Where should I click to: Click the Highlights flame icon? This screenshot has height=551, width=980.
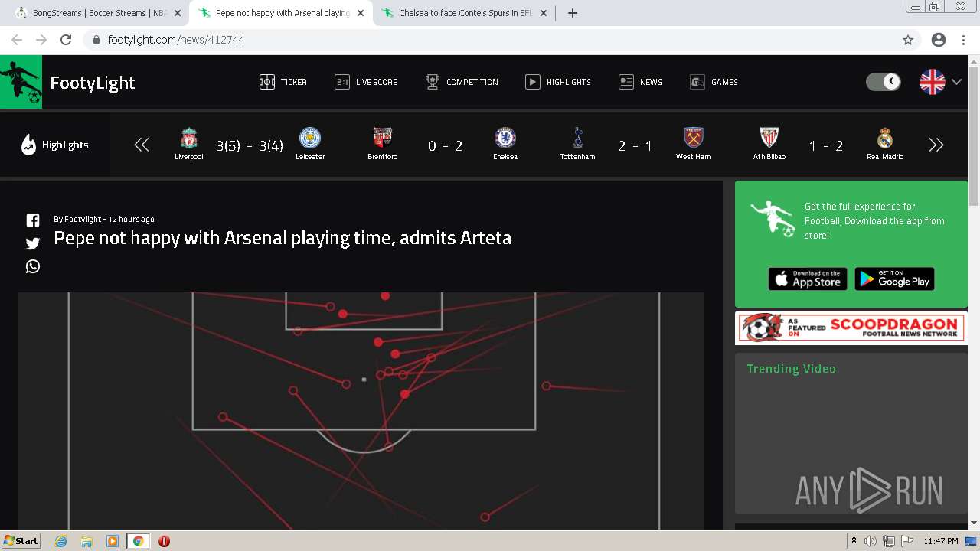28,145
